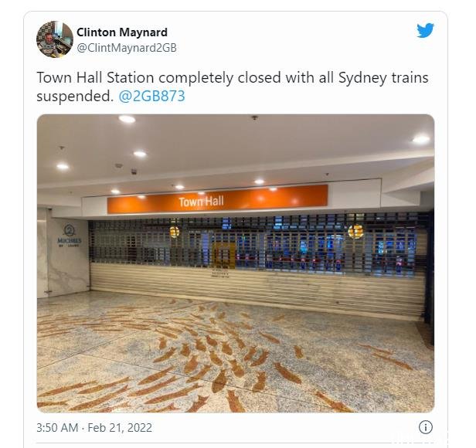
Task: Open the @ClintMaynard2GB handle
Action: 127,48
